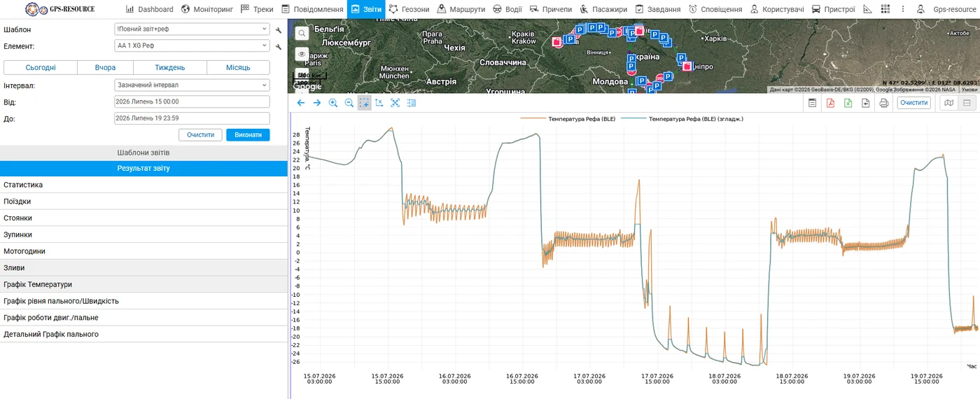980x399 pixels.
Task: Export report to PDF
Action: [830, 103]
